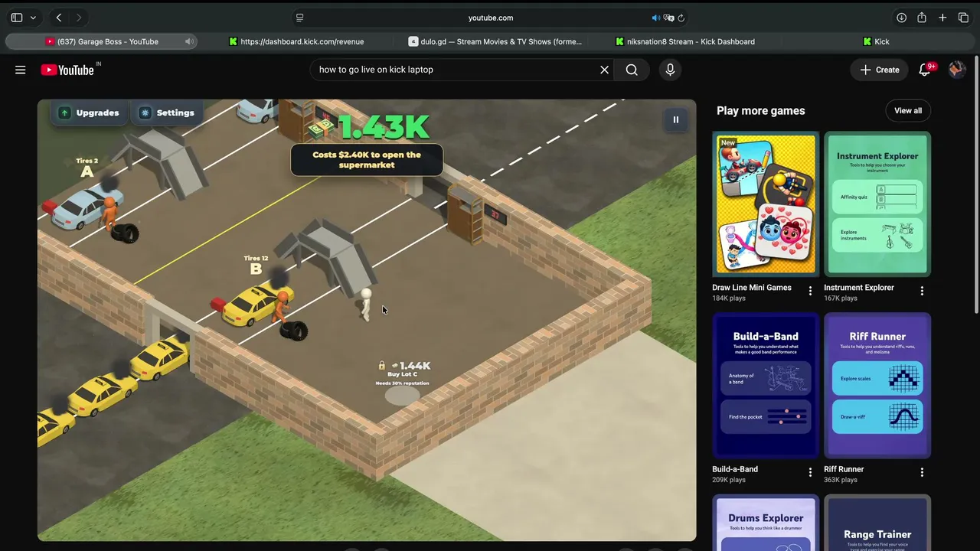Switch to the Garage Boss - YouTube tab
The height and width of the screenshot is (551, 980).
102,41
